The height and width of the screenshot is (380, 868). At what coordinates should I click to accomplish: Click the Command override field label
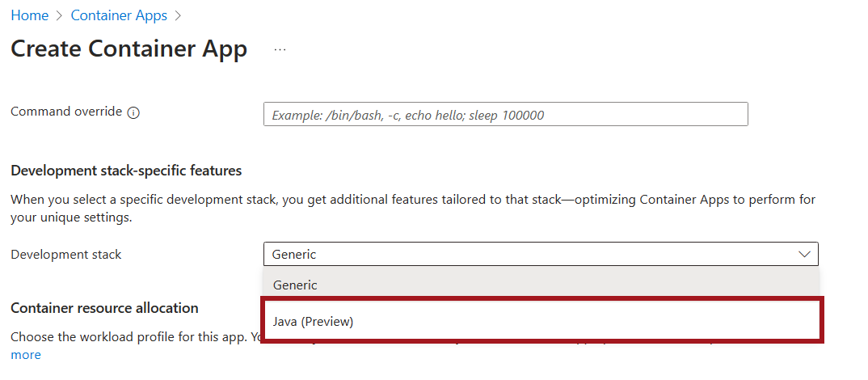[66, 112]
